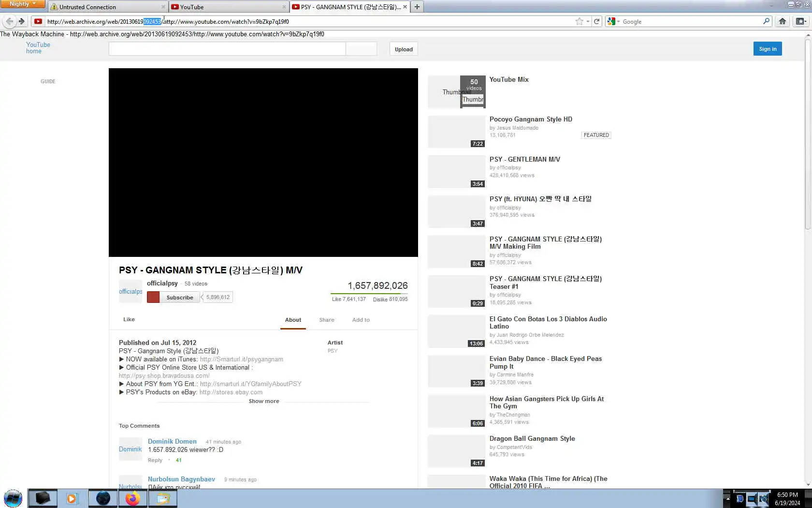Screen dimensions: 812x508
Task: Close the PSY - GANGNAM STYLE tab
Action: 405,7
